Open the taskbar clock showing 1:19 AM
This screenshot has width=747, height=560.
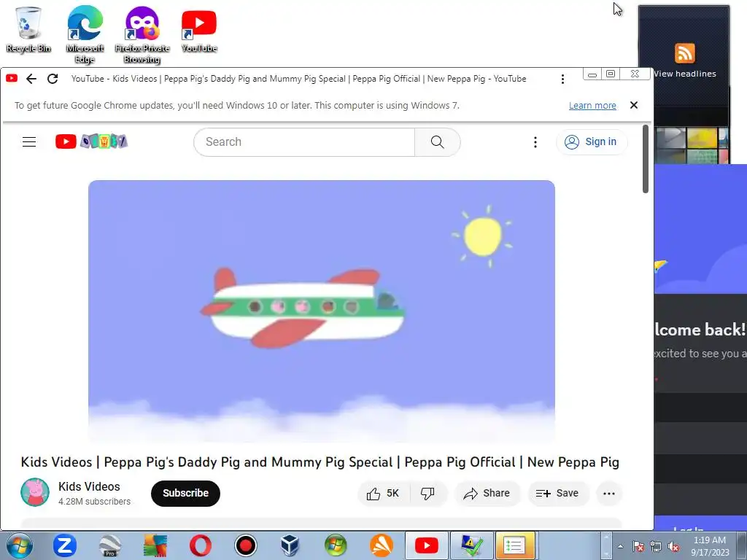(710, 545)
